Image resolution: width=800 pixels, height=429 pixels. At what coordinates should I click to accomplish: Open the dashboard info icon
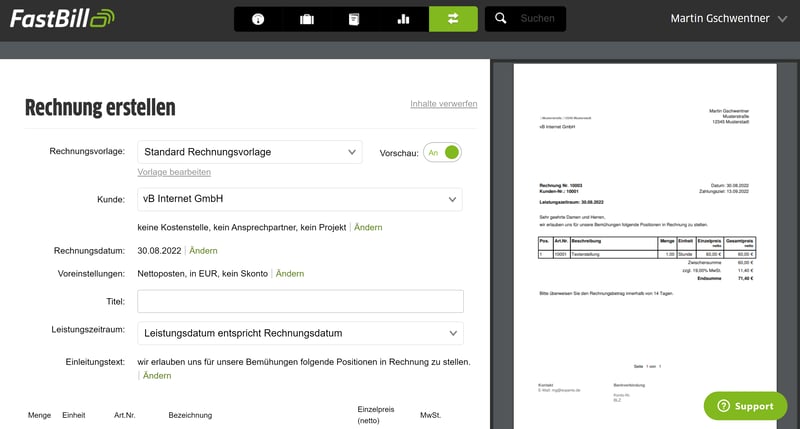(x=258, y=19)
